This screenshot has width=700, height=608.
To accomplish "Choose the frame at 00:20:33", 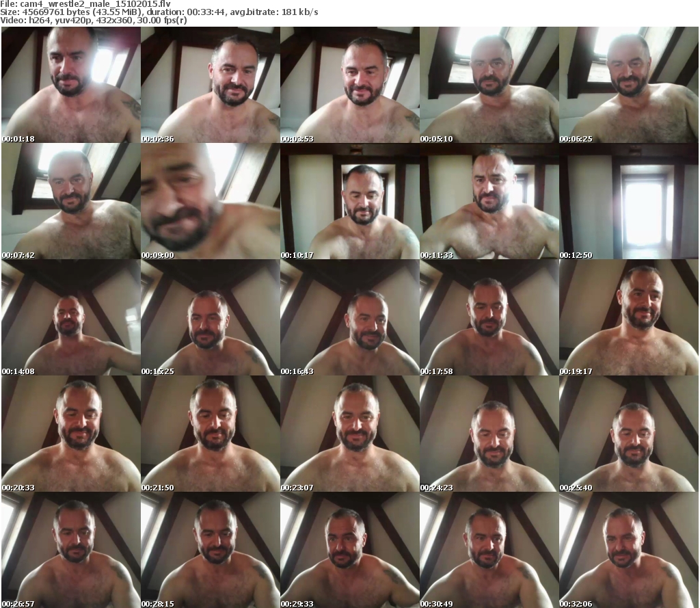I will (x=71, y=434).
